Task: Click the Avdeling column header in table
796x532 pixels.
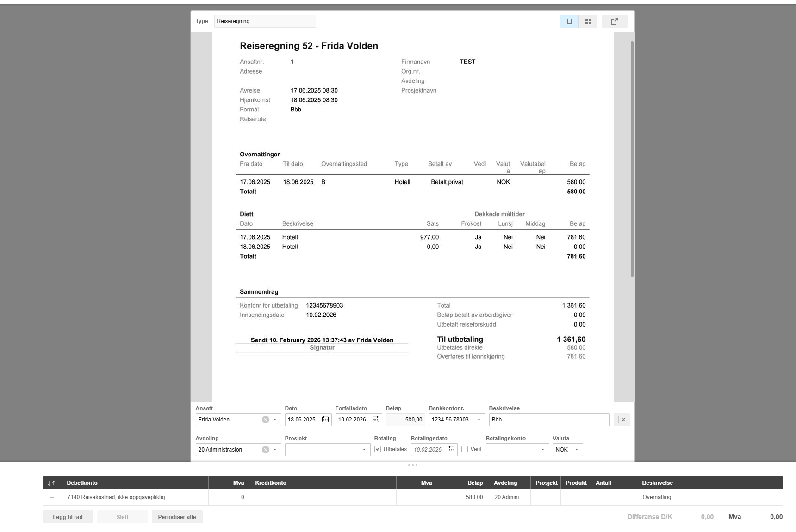Action: click(510, 483)
